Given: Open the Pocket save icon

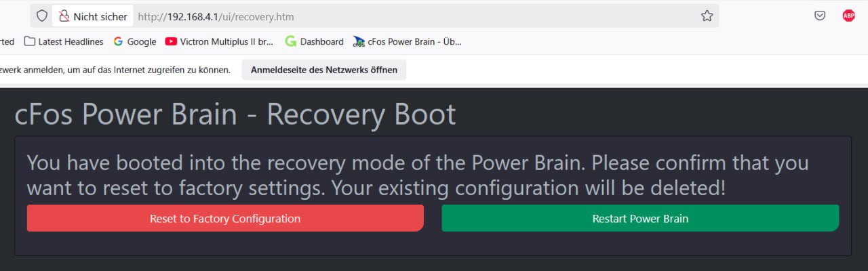Looking at the screenshot, I should (820, 16).
